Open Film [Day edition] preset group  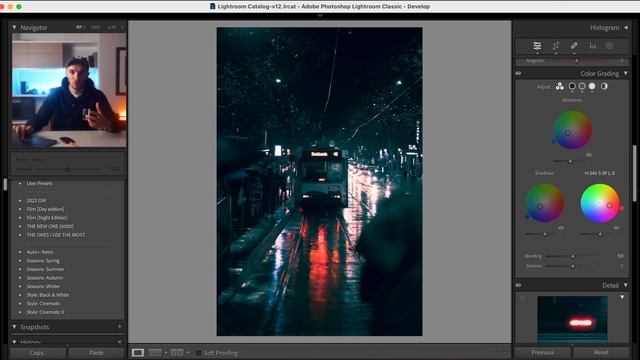[x=45, y=209]
